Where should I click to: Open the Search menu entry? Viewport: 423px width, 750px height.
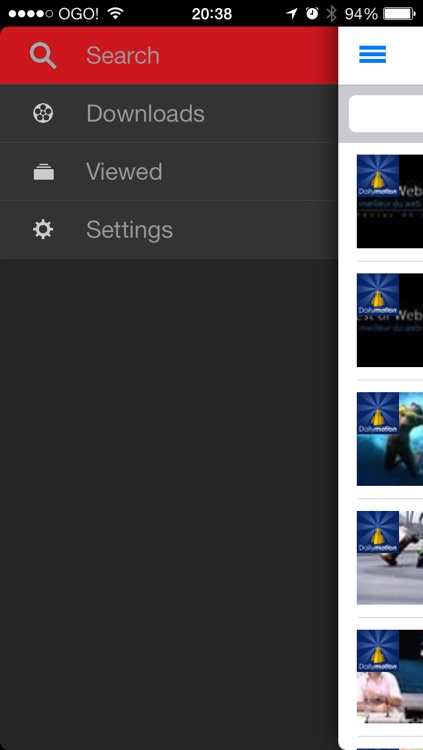168,55
